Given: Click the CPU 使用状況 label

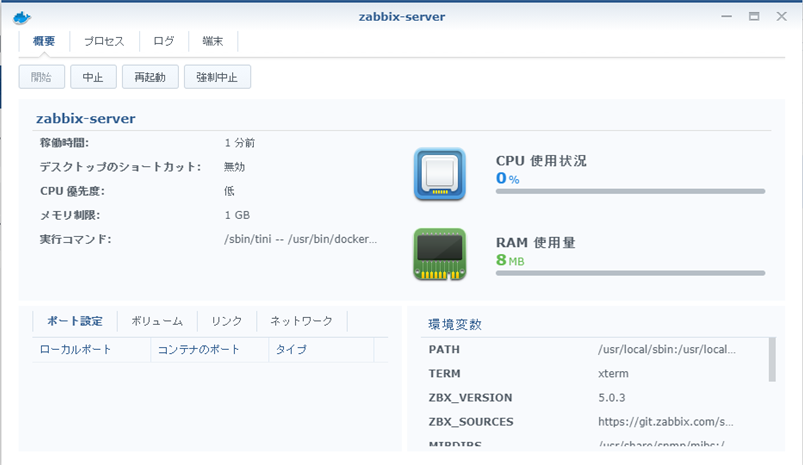Looking at the screenshot, I should point(541,161).
